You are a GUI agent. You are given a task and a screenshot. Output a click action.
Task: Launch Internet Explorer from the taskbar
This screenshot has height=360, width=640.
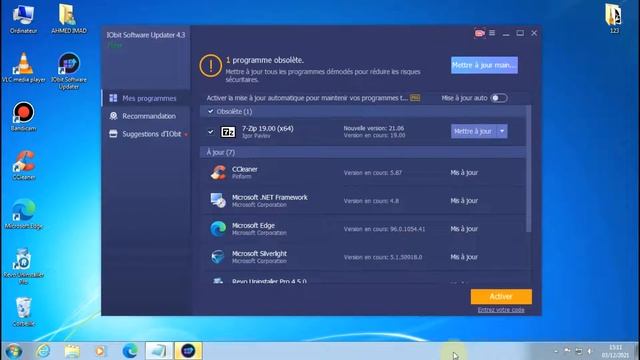pyautogui.click(x=43, y=351)
